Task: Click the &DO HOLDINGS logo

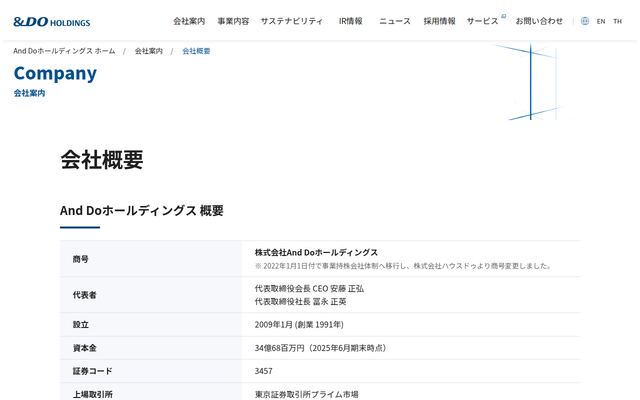Action: (51, 22)
